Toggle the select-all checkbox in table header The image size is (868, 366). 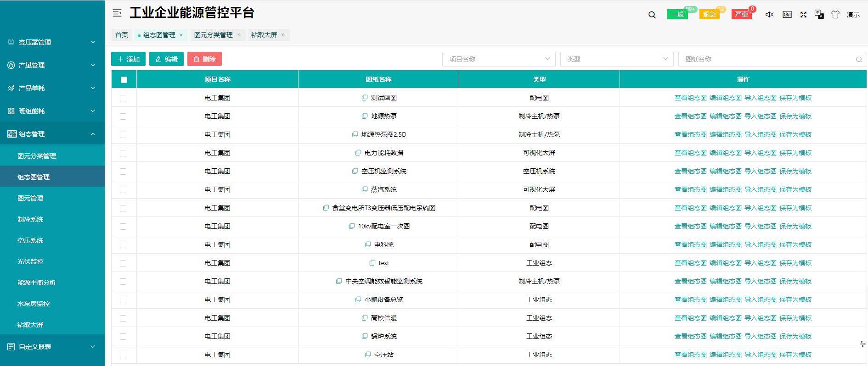(124, 80)
